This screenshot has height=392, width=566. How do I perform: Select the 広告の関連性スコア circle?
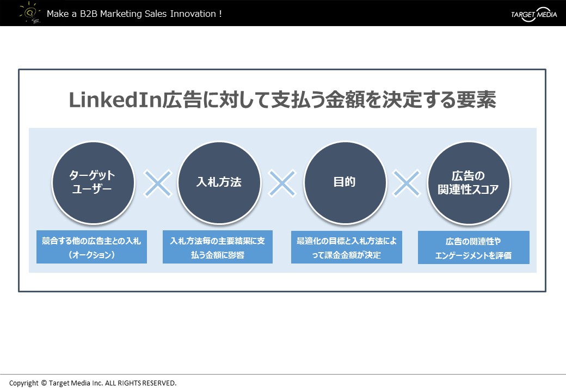pyautogui.click(x=469, y=182)
